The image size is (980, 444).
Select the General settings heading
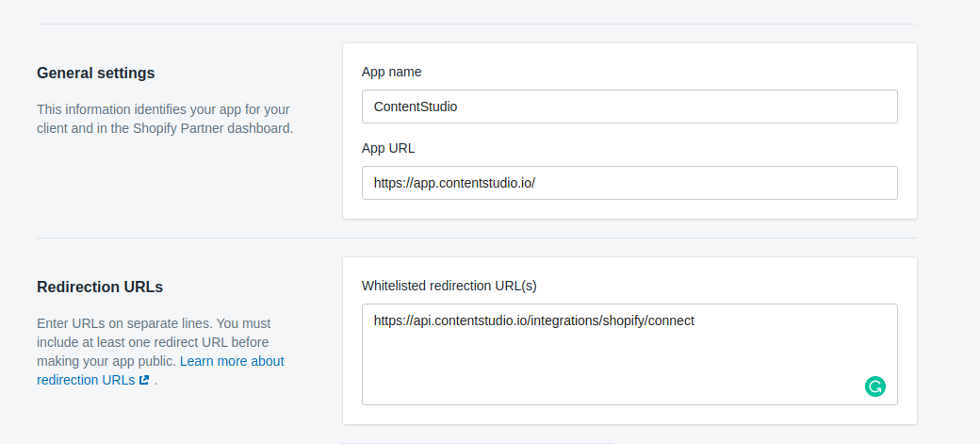click(95, 74)
